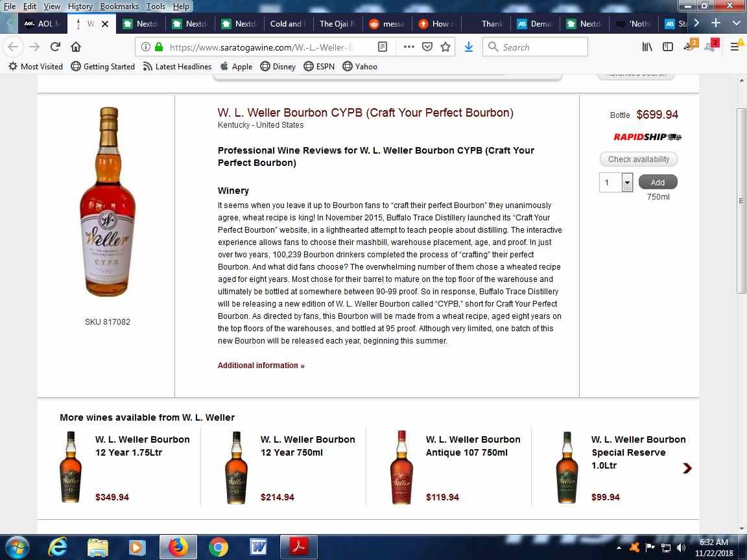Open site information icon in address bar
747x560 pixels.
click(x=146, y=47)
